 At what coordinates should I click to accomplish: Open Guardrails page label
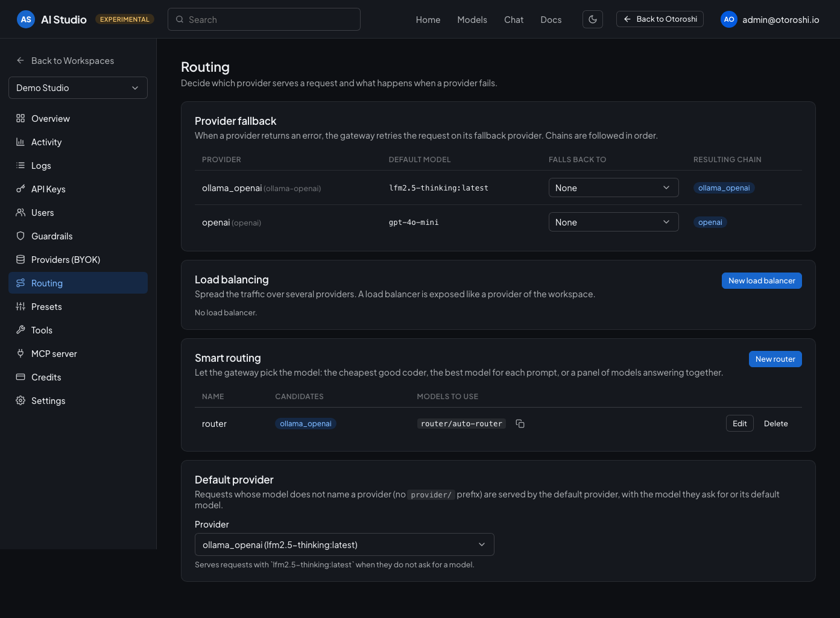[52, 236]
